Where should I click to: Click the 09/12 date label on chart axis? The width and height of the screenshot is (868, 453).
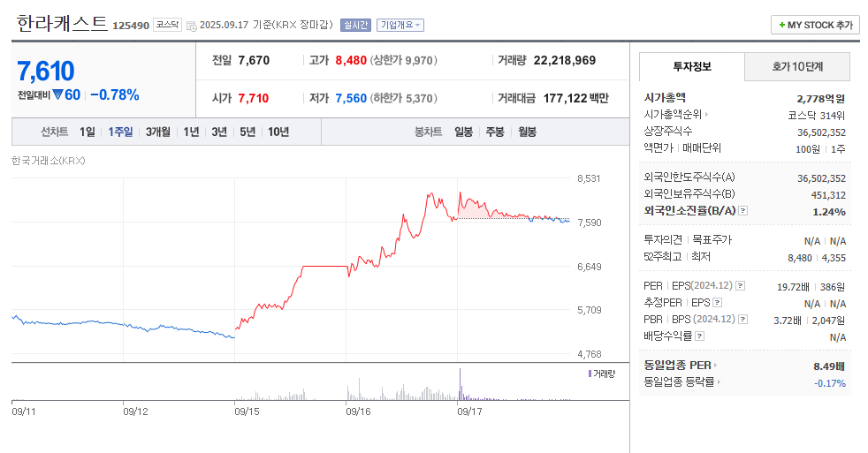click(x=135, y=411)
